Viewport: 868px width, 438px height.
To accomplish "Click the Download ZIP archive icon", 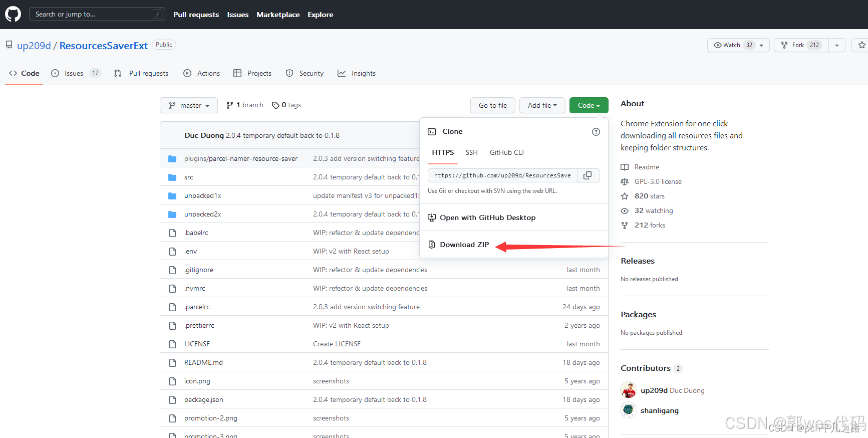I will (432, 245).
